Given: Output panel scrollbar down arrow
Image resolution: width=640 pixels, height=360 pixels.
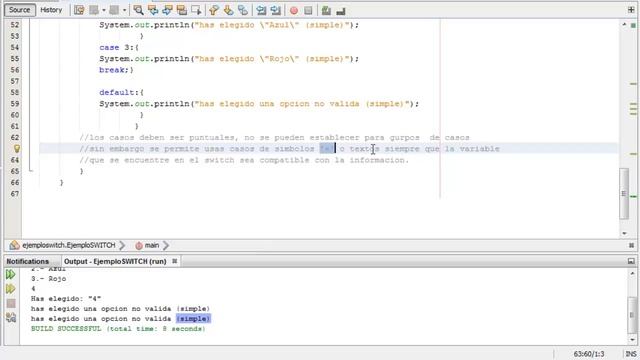Looking at the screenshot, I should pyautogui.click(x=632, y=340).
